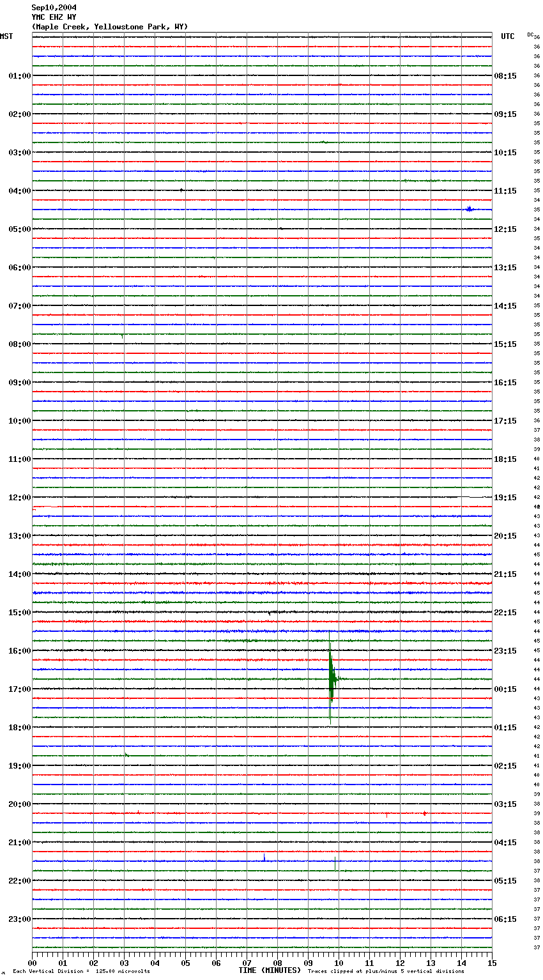Click the 10:15 UTC time label
543x980 pixels.
(505, 153)
